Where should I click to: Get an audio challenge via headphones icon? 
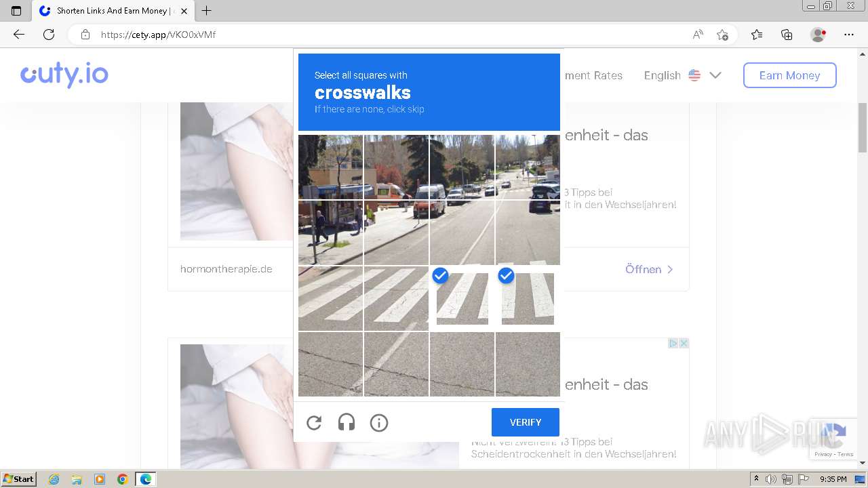pos(347,423)
